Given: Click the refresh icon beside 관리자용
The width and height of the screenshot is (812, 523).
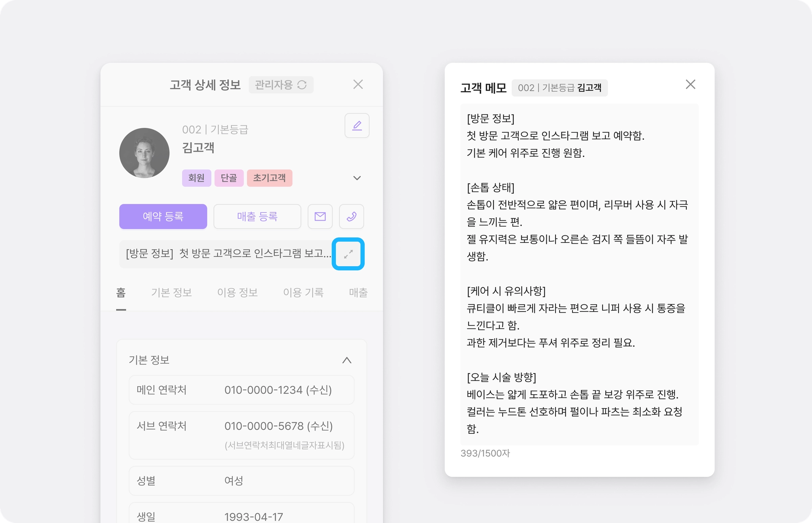Looking at the screenshot, I should tap(302, 85).
